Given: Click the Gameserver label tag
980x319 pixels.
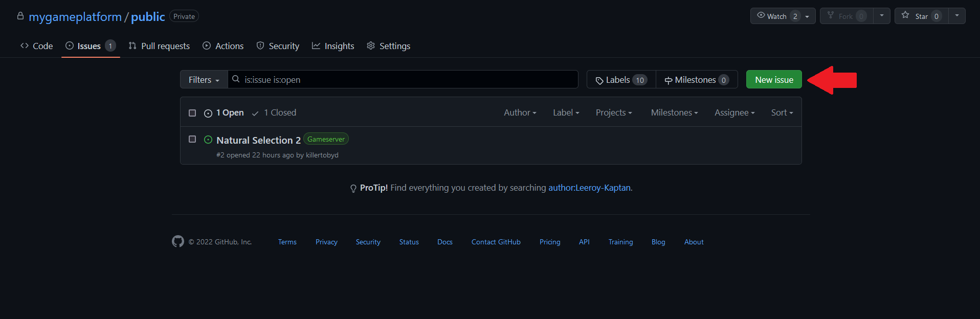Looking at the screenshot, I should [326, 139].
